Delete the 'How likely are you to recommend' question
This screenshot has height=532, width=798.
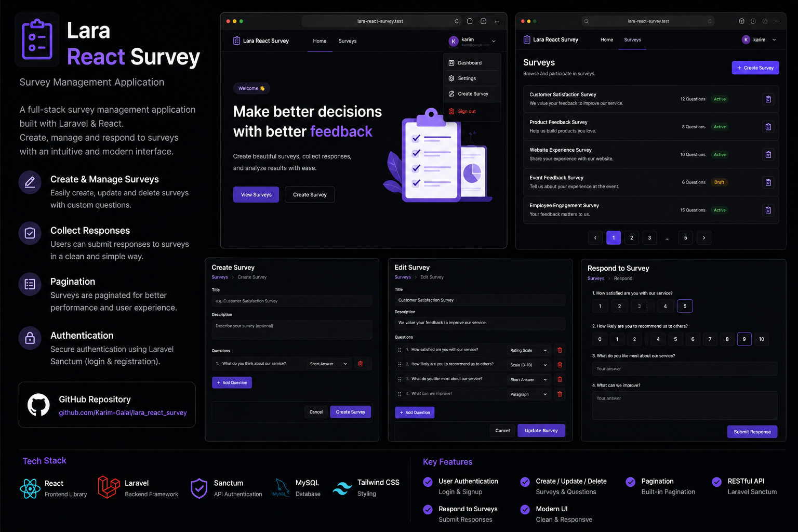(x=560, y=365)
